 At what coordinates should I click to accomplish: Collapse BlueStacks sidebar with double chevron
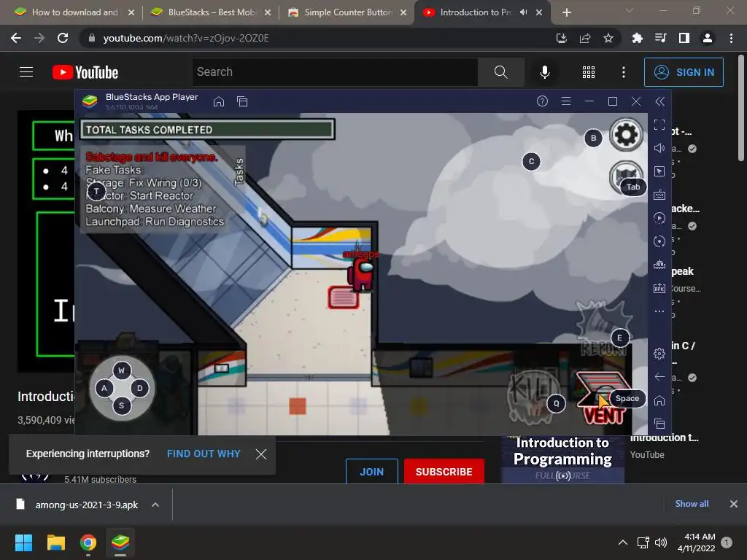point(659,101)
